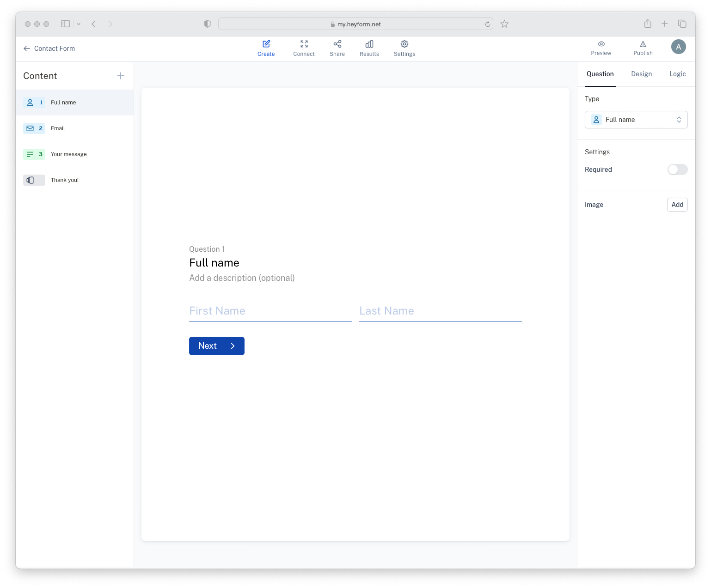Click the privacy shield icon
711x588 pixels.
pos(208,24)
